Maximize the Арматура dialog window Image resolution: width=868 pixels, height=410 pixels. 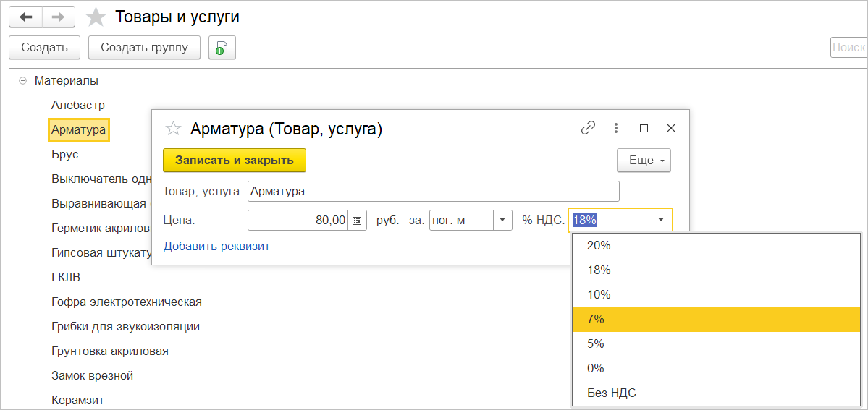pos(644,129)
